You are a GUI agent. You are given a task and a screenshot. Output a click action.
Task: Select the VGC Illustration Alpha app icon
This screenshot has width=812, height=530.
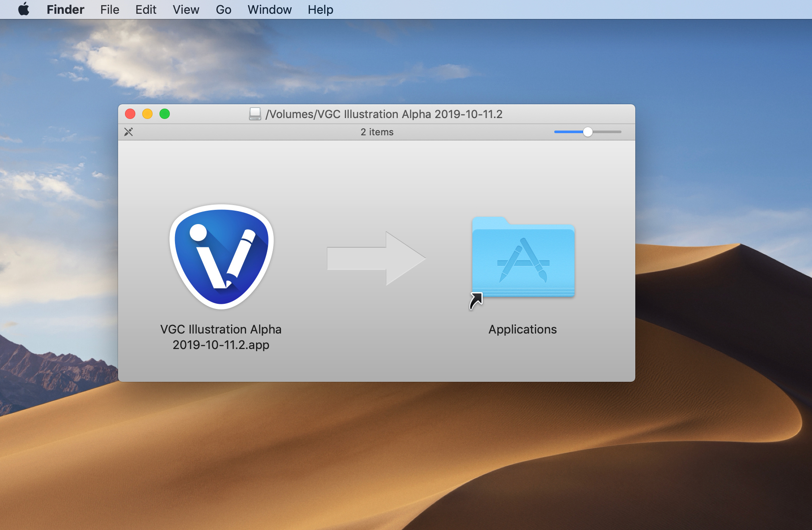pyautogui.click(x=222, y=257)
